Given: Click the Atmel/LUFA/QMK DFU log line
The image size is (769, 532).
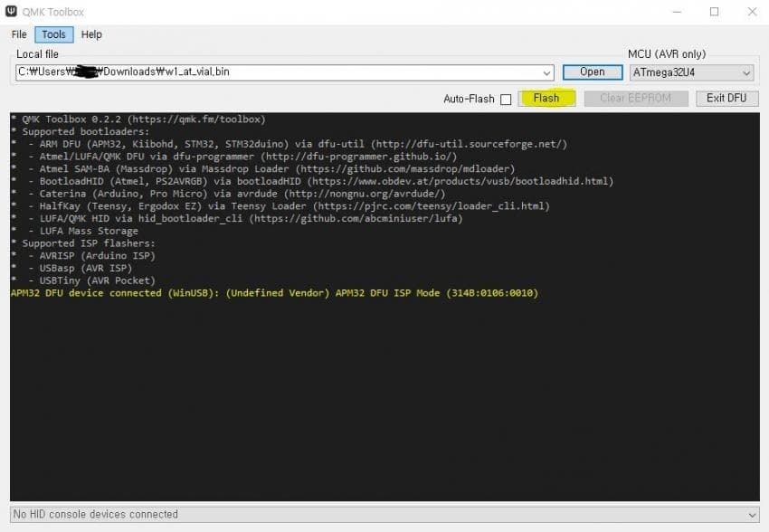Looking at the screenshot, I should click(234, 157).
